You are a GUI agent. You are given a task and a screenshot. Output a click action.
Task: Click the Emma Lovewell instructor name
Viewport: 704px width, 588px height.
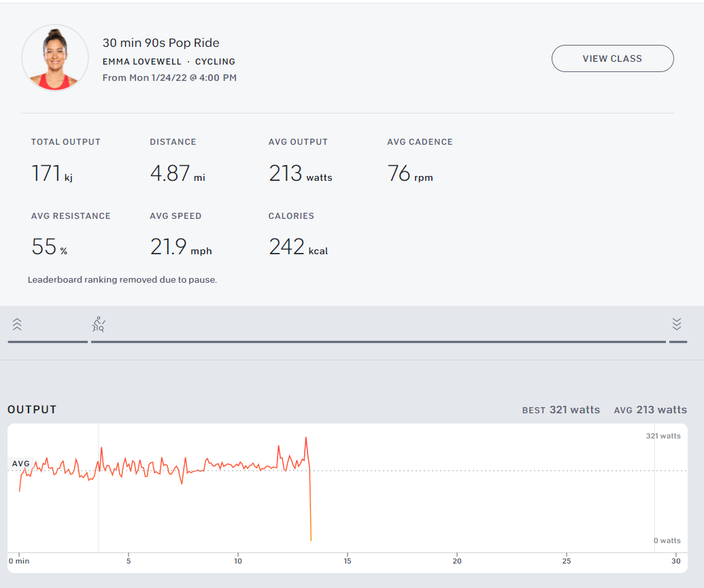141,61
